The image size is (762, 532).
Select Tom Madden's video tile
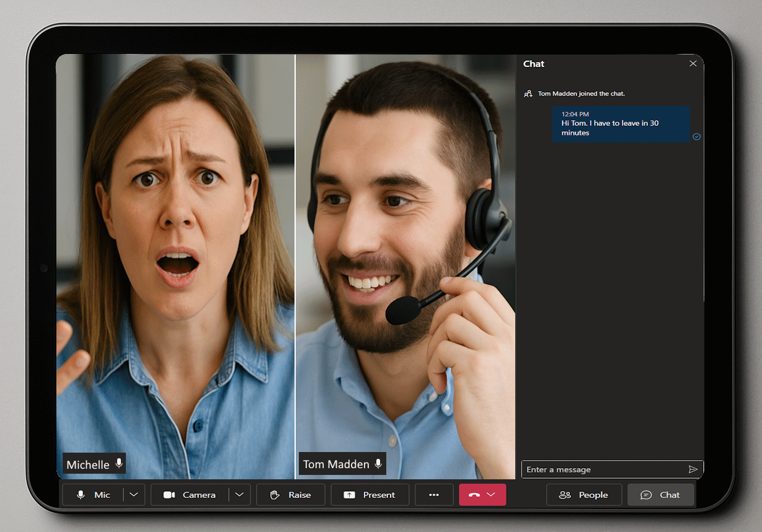(405, 248)
